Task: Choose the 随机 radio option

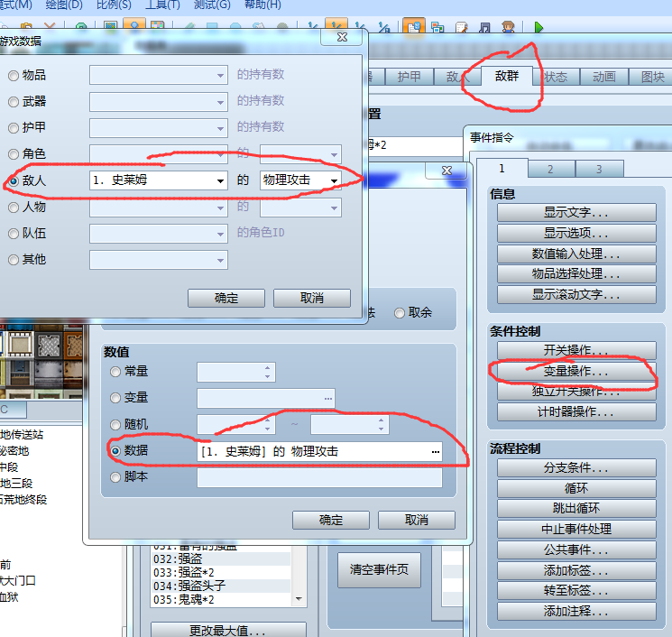Action: [115, 425]
